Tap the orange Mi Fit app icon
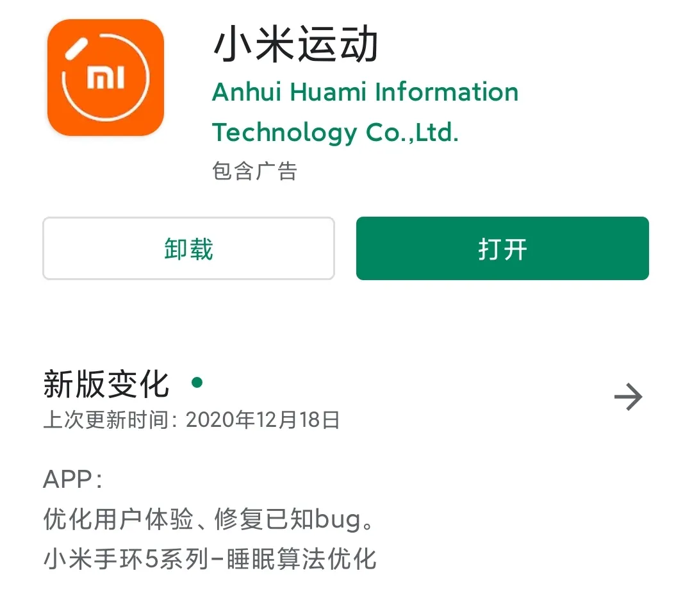Image resolution: width=692 pixels, height=616 pixels. pyautogui.click(x=106, y=78)
